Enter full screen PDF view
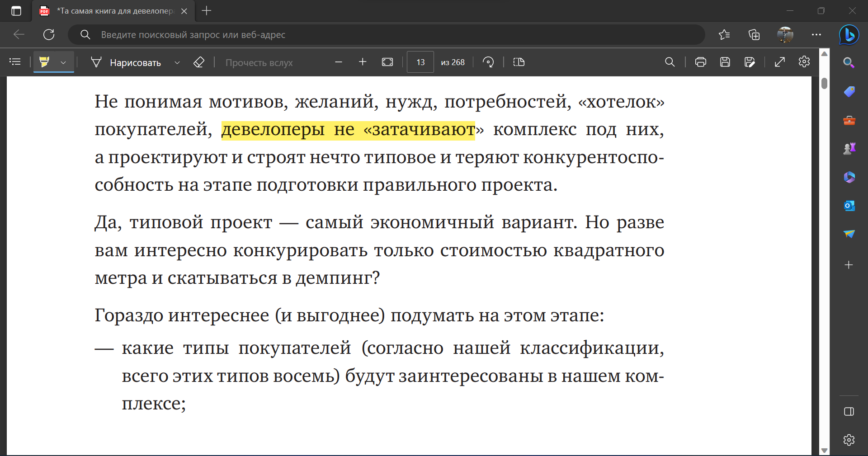This screenshot has height=456, width=868. [780, 62]
